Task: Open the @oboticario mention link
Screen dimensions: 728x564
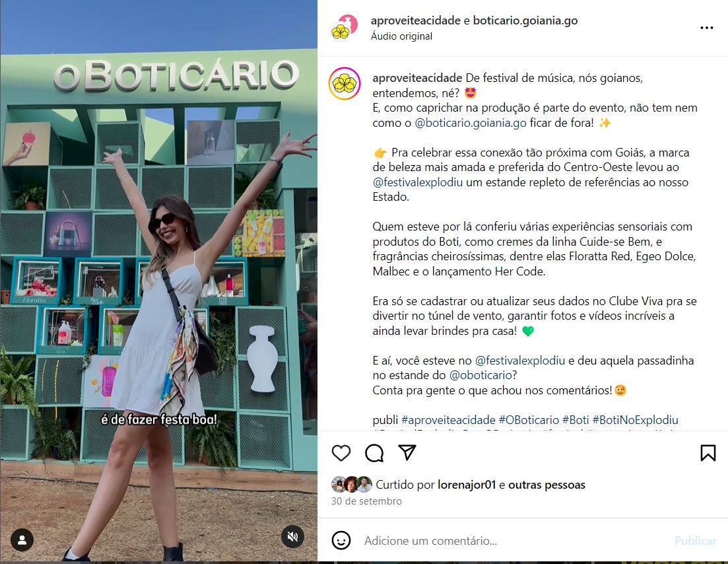Action: pyautogui.click(x=480, y=375)
